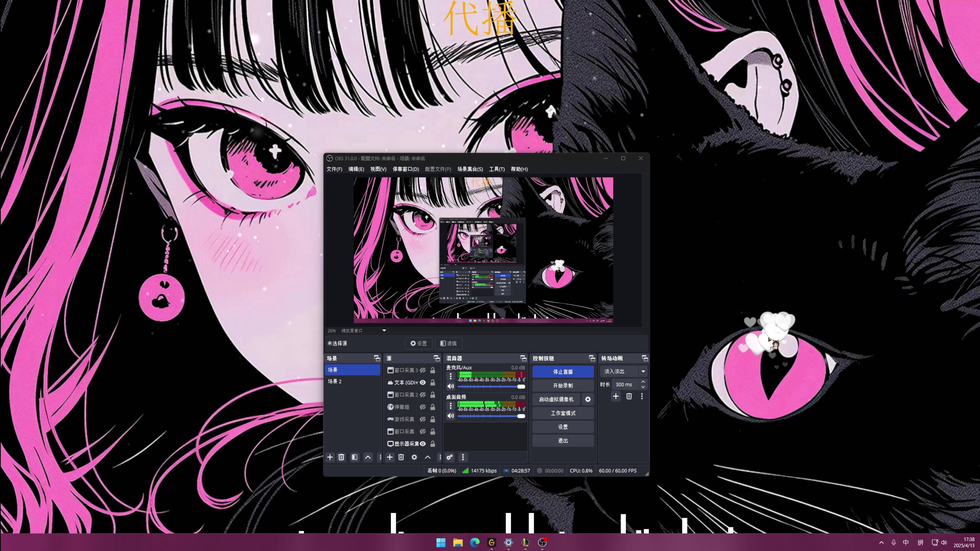Open virtual camera settings gear

pyautogui.click(x=588, y=399)
